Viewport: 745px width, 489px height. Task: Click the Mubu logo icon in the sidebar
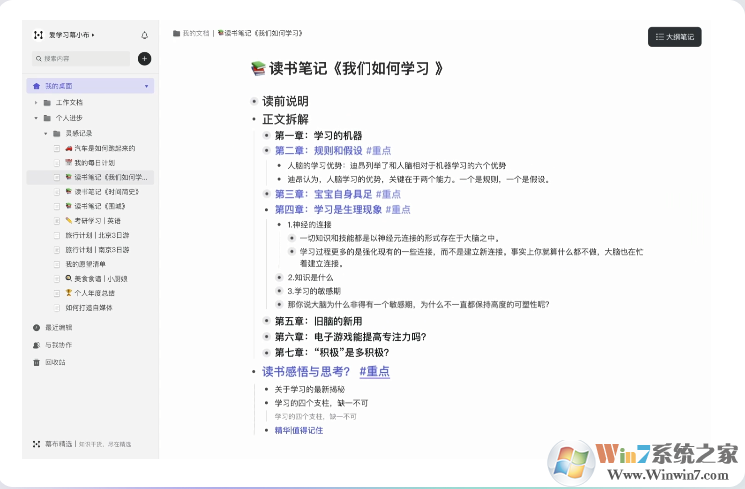(37, 35)
